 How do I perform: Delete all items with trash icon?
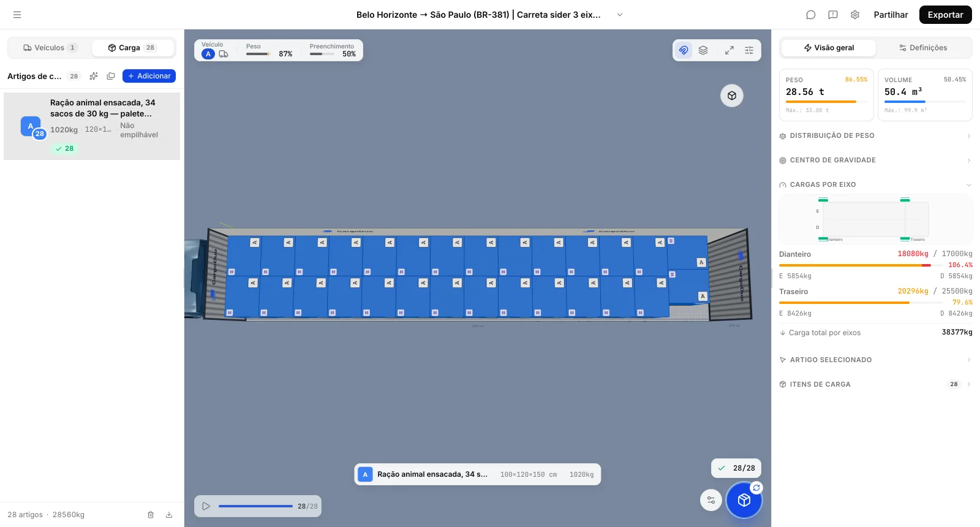pyautogui.click(x=151, y=515)
